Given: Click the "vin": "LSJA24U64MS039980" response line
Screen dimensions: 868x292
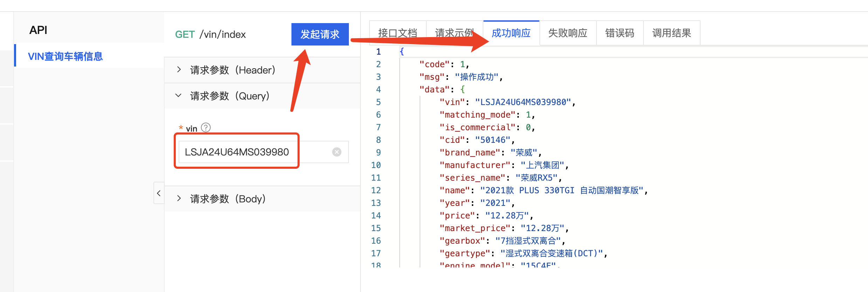Looking at the screenshot, I should pos(508,102).
